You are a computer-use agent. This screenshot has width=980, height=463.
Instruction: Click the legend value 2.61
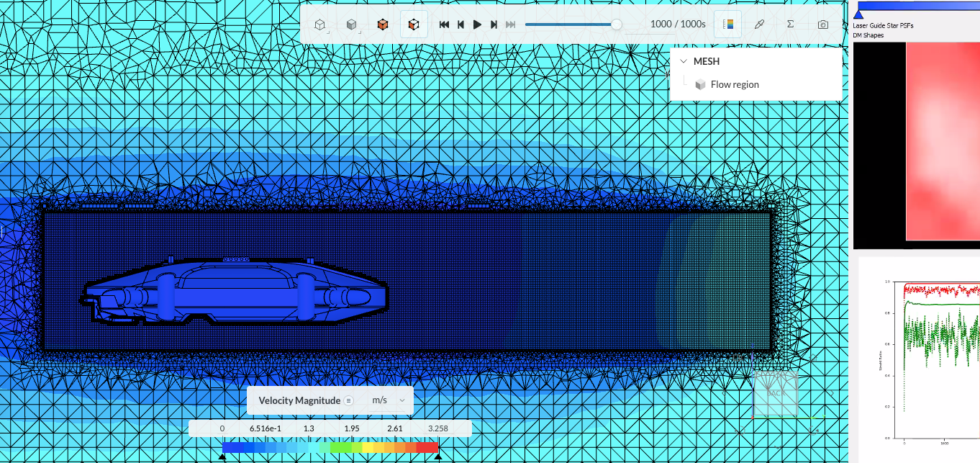[x=395, y=428]
